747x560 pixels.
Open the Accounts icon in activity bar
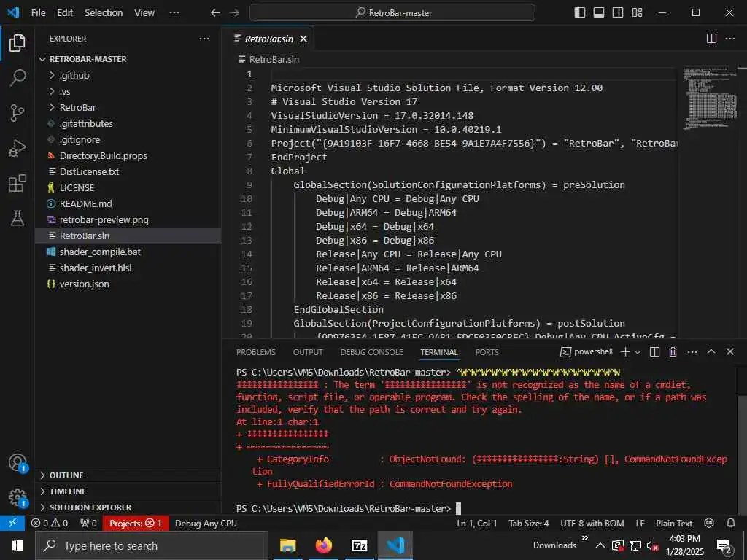(18, 462)
